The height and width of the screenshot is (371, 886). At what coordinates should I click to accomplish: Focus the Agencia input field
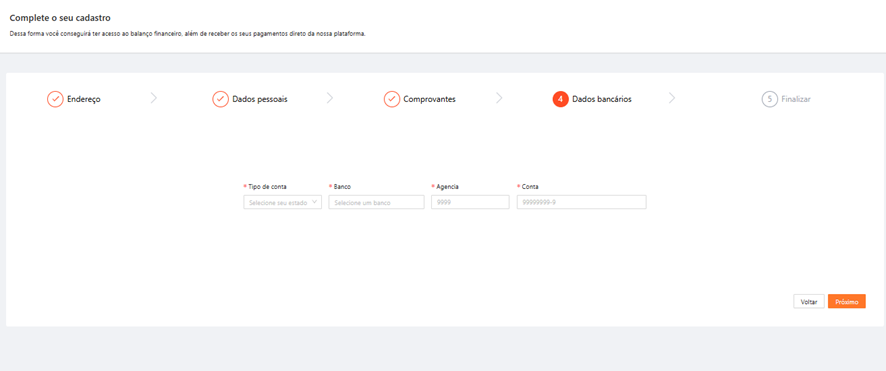point(470,202)
